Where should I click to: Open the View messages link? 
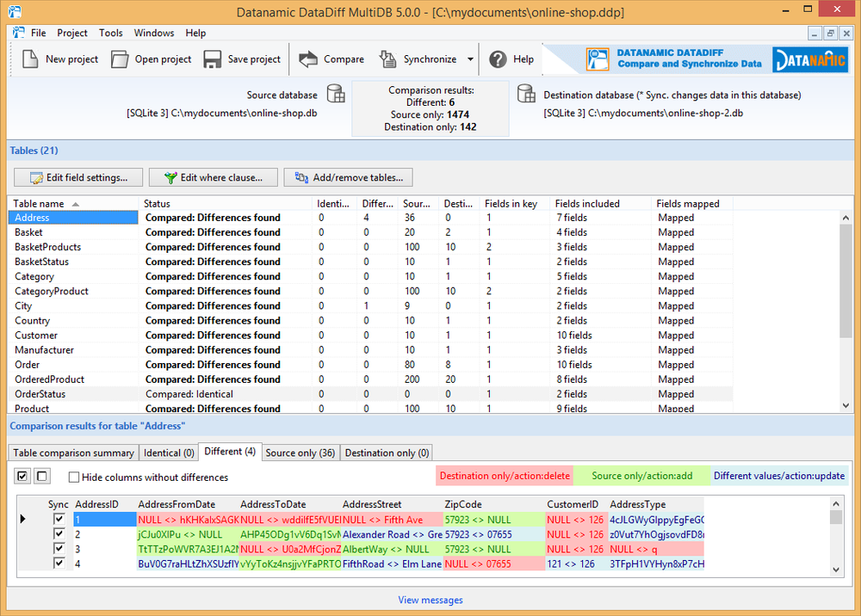tap(430, 600)
